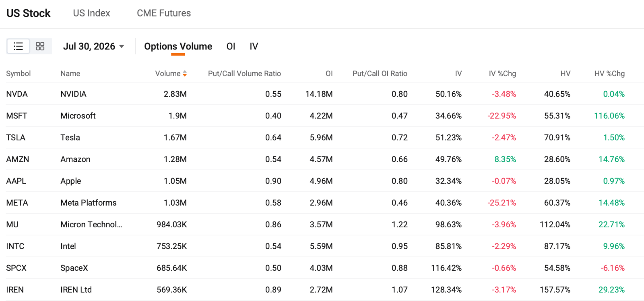Click the truncated Micron Technol... name
This screenshot has width=644, height=301.
91,225
